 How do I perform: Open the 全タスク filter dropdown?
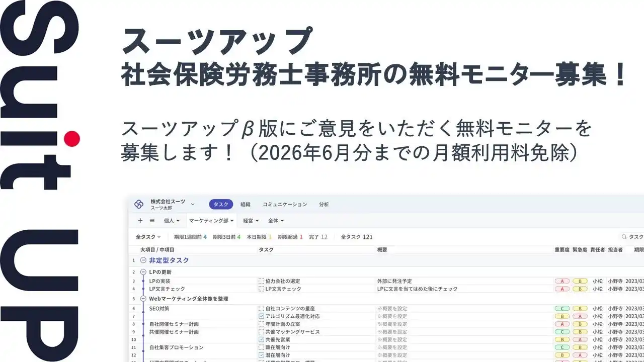point(147,237)
